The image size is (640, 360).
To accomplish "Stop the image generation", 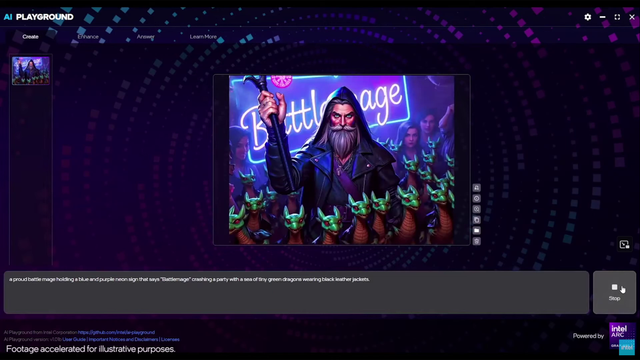I will pyautogui.click(x=614, y=292).
